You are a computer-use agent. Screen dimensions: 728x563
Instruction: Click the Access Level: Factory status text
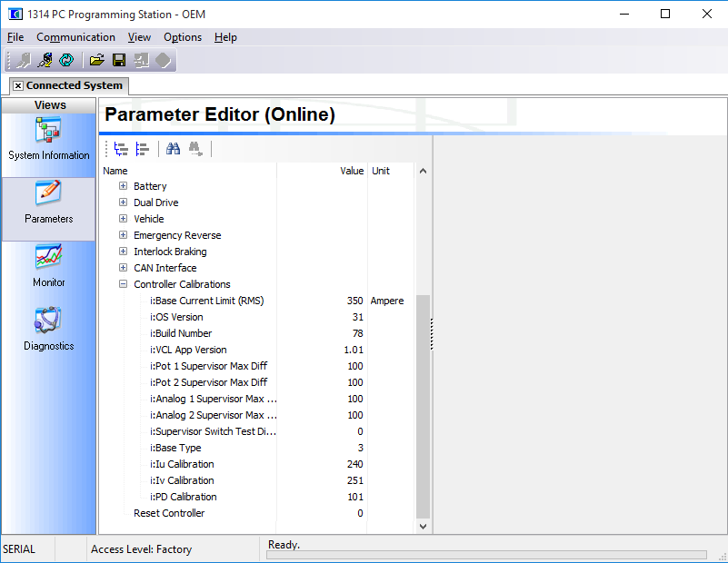pyautogui.click(x=141, y=549)
